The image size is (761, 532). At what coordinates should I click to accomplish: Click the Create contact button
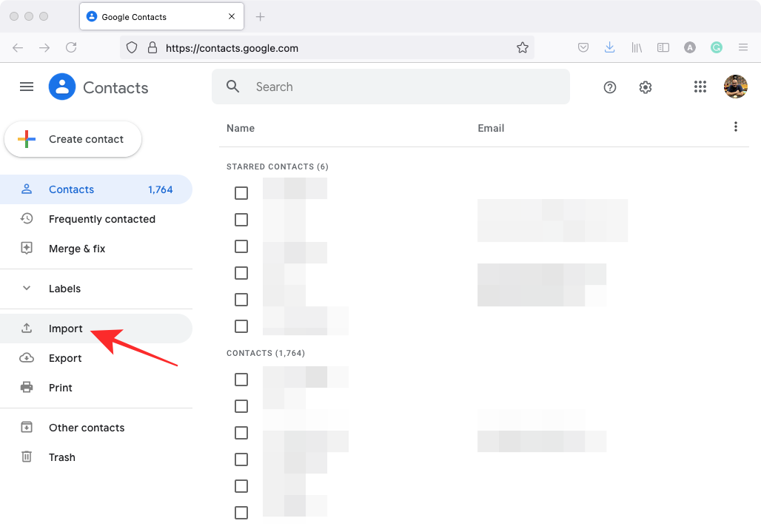(73, 139)
